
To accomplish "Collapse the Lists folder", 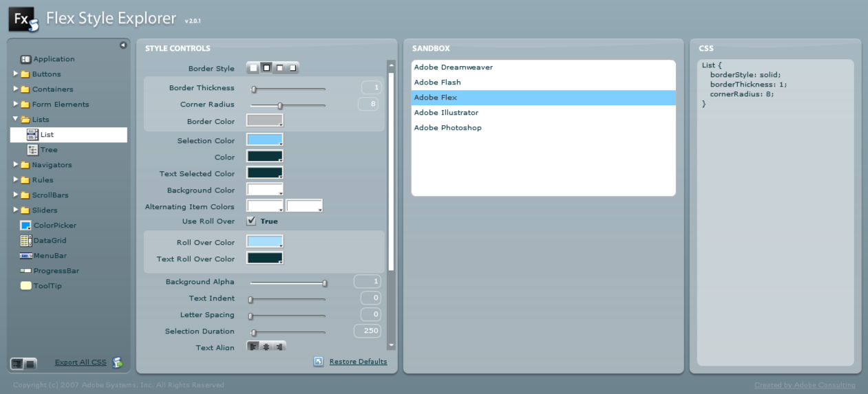I will click(16, 119).
